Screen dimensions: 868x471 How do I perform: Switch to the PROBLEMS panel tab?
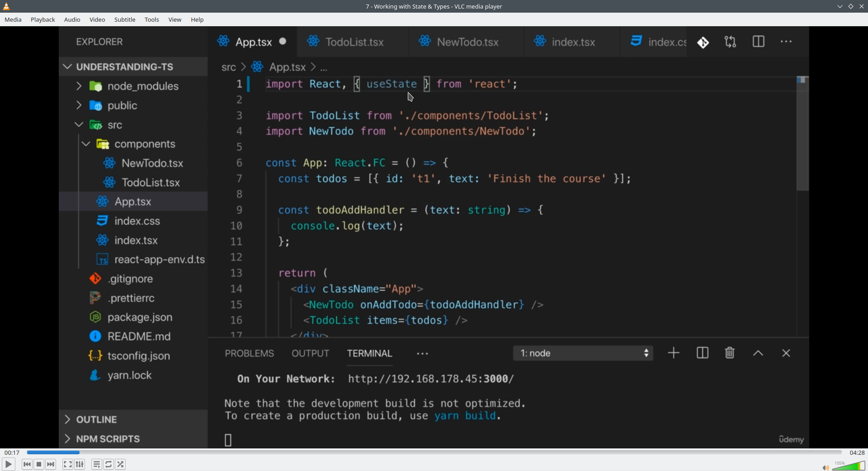(x=250, y=353)
